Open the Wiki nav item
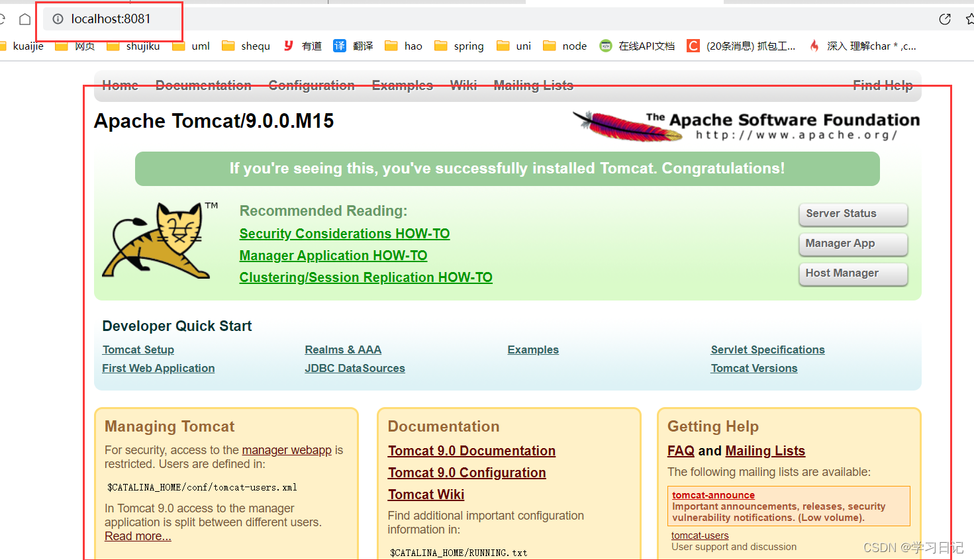The image size is (974, 560). pos(463,85)
